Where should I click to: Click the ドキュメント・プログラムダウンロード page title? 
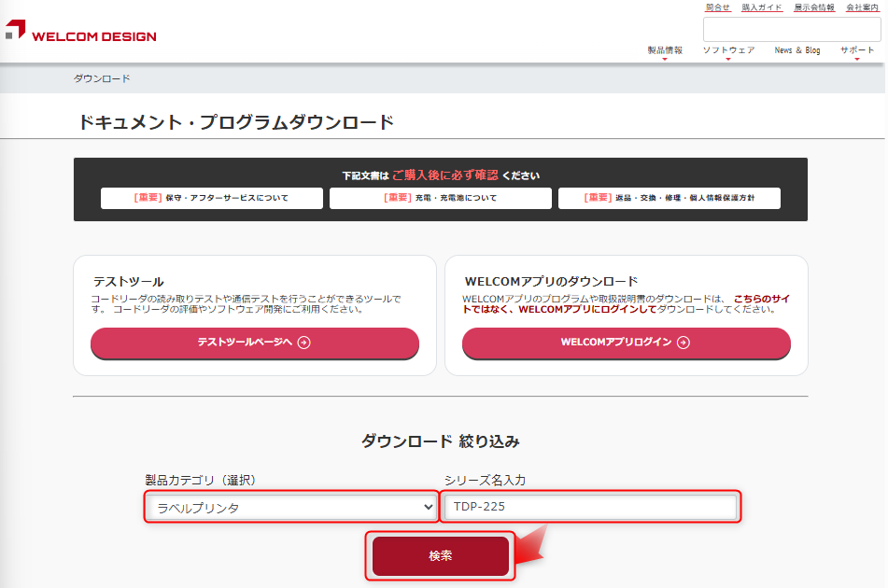pos(235,122)
